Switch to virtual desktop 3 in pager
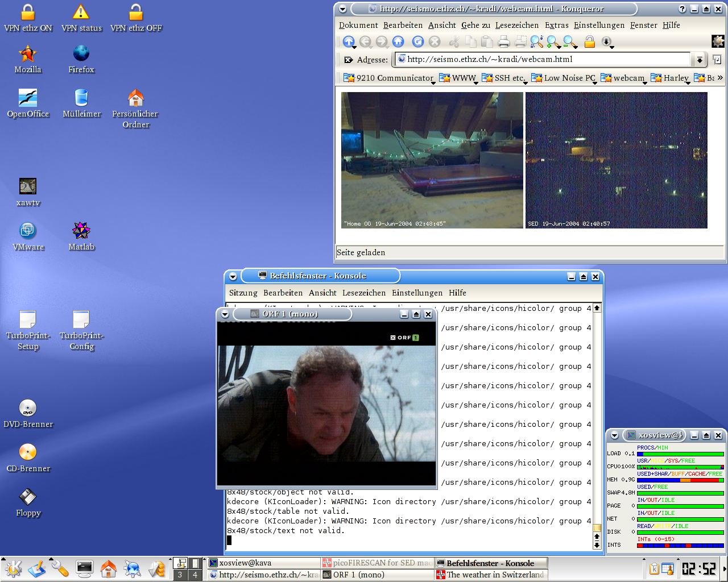Screen dimensions: 728x582 point(180,575)
